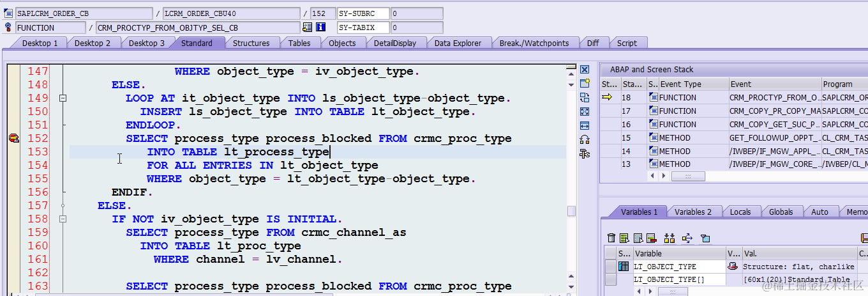Switch to Auto tab
Screen dimensions: 868x296
pyautogui.click(x=819, y=212)
